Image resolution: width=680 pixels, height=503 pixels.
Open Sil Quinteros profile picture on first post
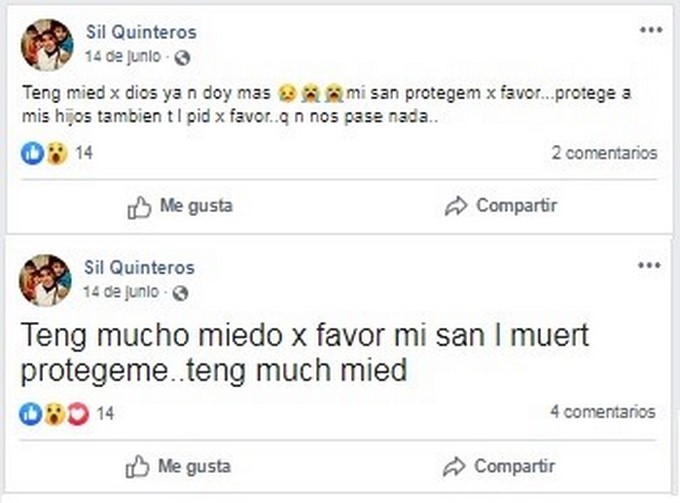pos(46,44)
